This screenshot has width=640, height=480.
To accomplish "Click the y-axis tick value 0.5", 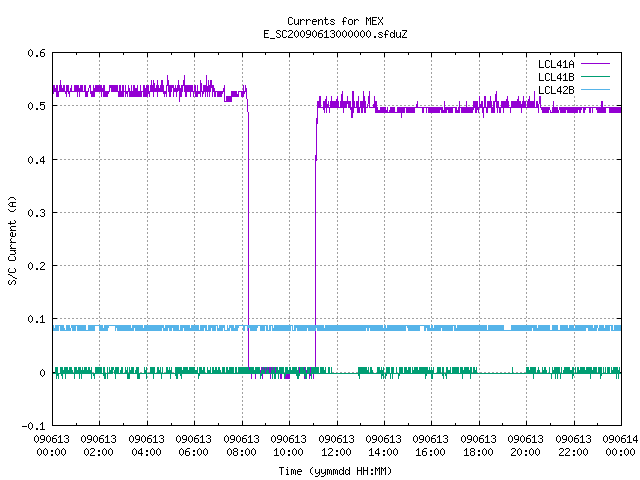I will point(36,106).
